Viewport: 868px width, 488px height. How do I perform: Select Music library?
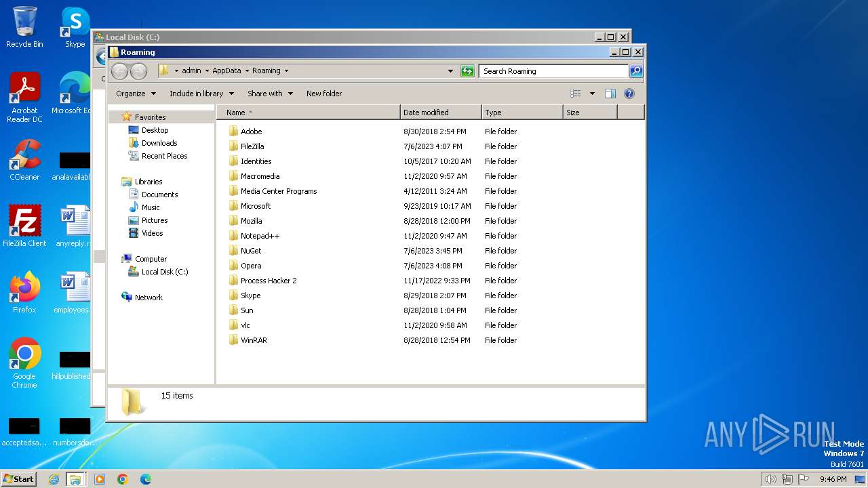(151, 207)
